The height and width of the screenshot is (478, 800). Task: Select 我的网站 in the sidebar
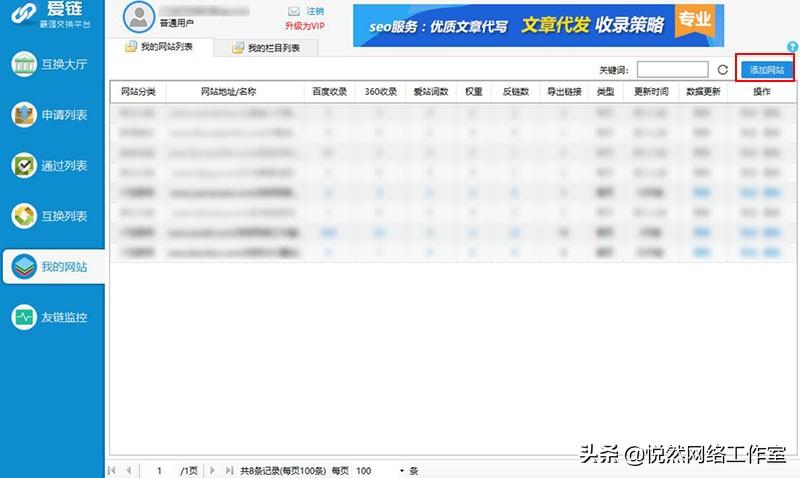54,266
